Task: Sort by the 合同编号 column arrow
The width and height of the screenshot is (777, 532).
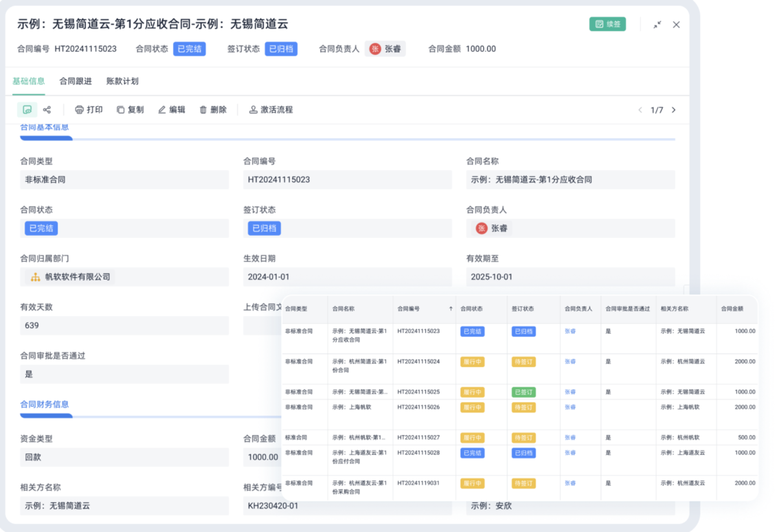Action: point(451,309)
